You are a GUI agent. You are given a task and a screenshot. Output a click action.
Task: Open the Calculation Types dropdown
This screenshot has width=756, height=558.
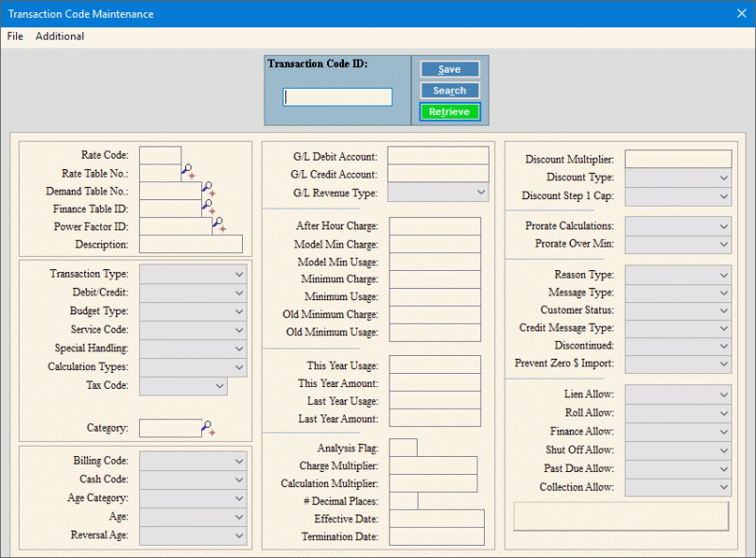(x=193, y=367)
